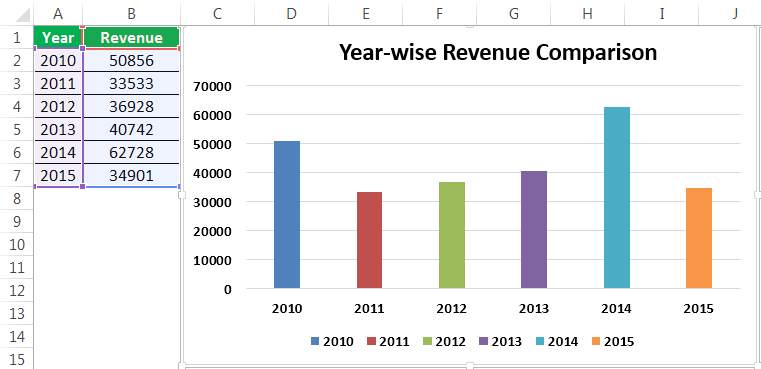Viewport: 761px width, 369px height.
Task: Select row 8 header
Action: pyautogui.click(x=17, y=199)
